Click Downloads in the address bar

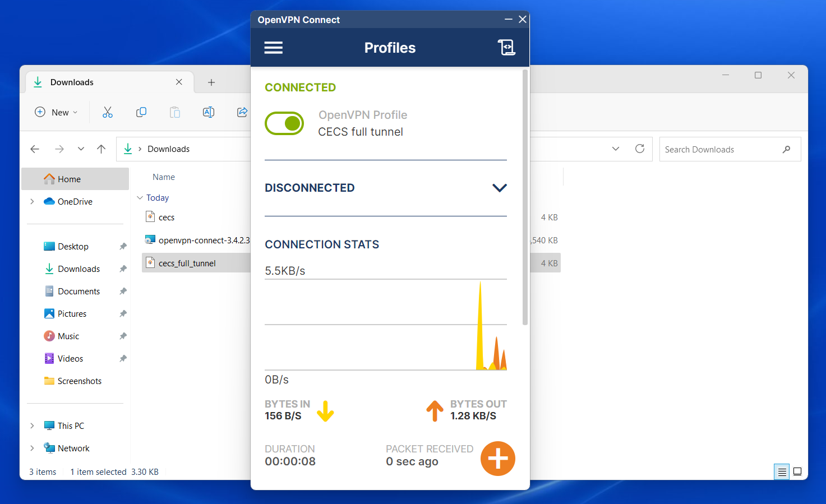tap(168, 149)
